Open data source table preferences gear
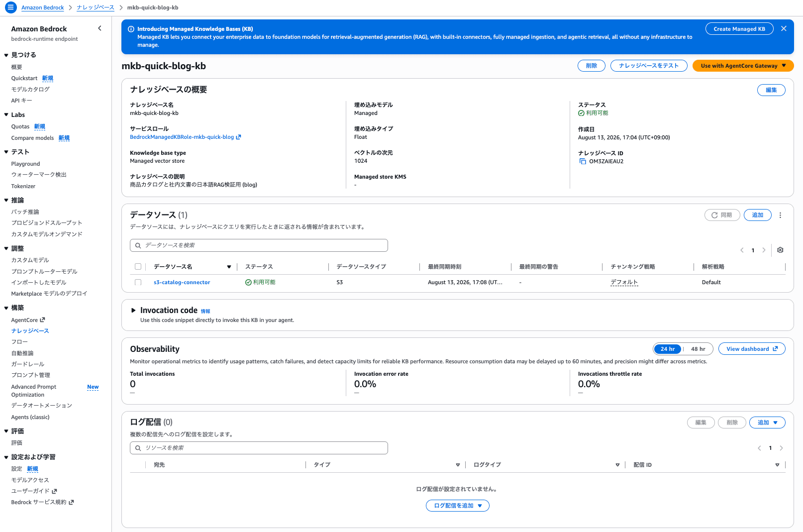Image resolution: width=803 pixels, height=532 pixels. 780,250
